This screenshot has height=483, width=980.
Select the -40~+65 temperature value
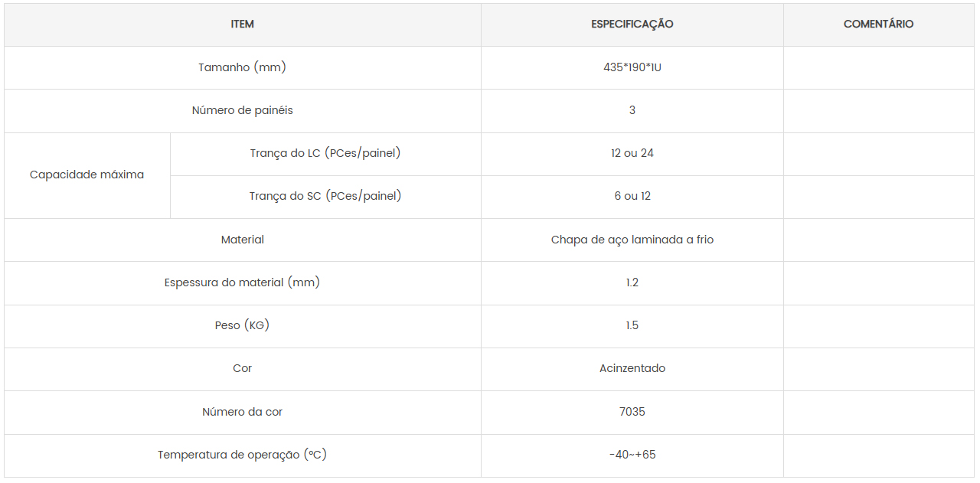click(632, 455)
